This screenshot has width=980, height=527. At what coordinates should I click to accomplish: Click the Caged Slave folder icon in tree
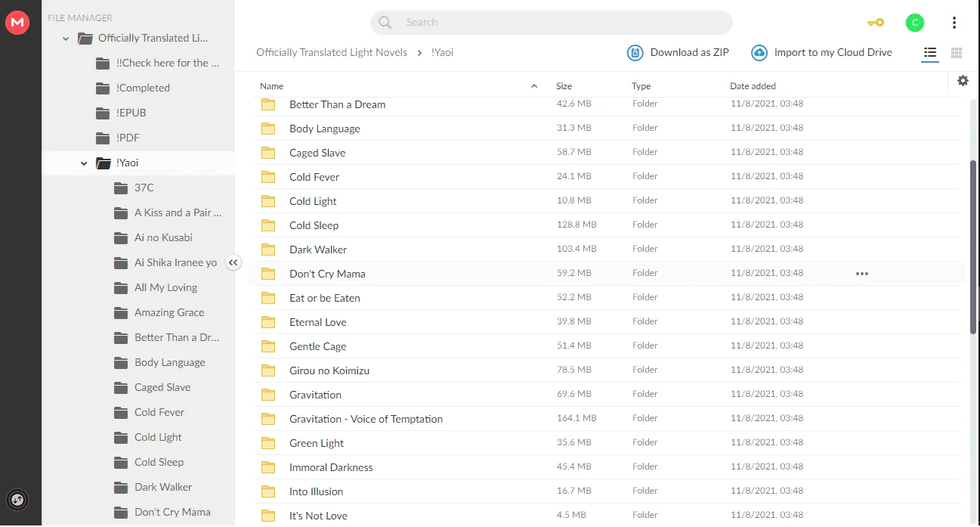click(x=121, y=387)
